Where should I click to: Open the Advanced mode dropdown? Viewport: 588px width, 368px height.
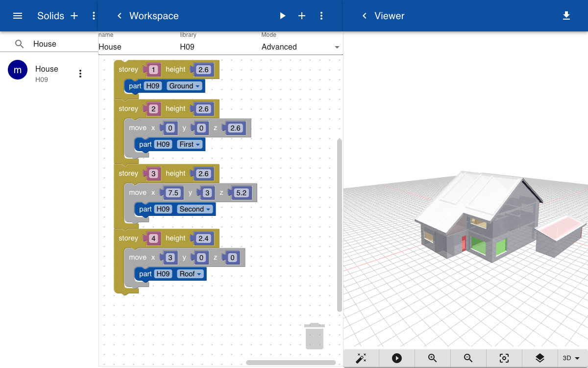(x=301, y=47)
